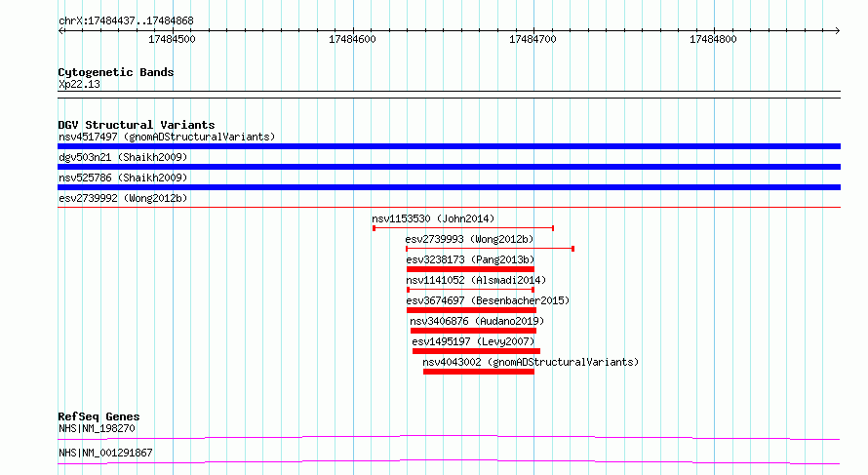Click the 17484700 ruler tick label
Screen dimensions: 868x475
(533, 39)
